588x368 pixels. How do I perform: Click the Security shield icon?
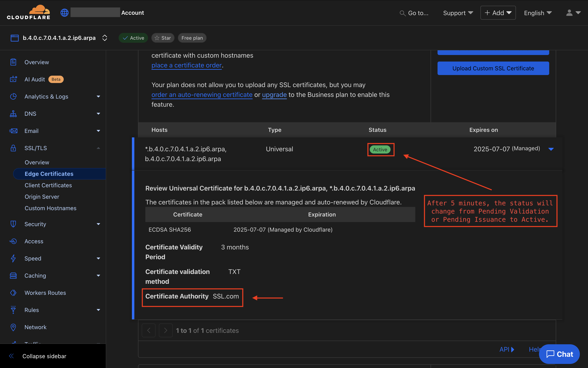tap(13, 224)
